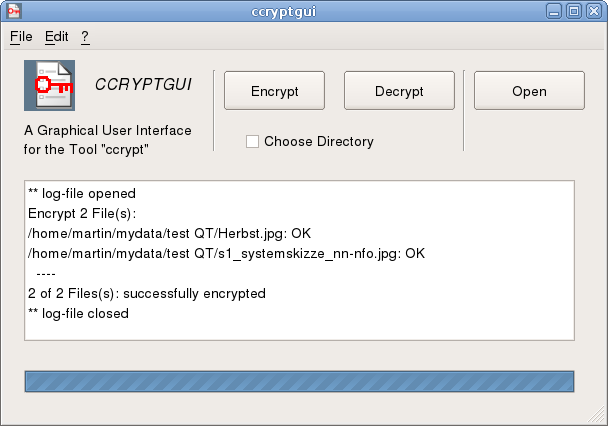Enable the Choose Directory checkbox

[252, 141]
